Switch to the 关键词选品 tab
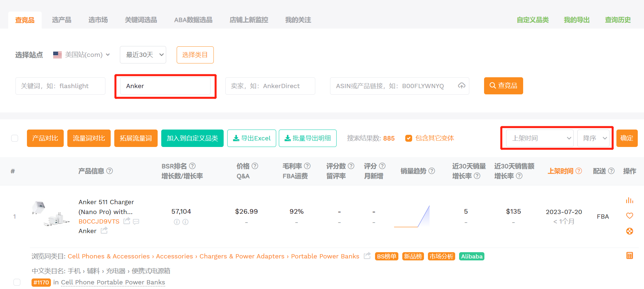The height and width of the screenshot is (289, 644). pos(141,20)
